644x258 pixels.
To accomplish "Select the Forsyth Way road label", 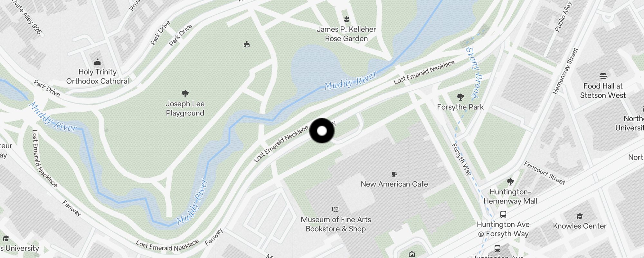I will pyautogui.click(x=461, y=159).
